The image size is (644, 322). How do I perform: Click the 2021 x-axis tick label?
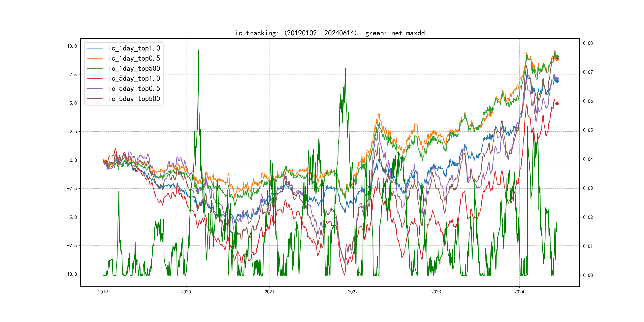[269, 292]
